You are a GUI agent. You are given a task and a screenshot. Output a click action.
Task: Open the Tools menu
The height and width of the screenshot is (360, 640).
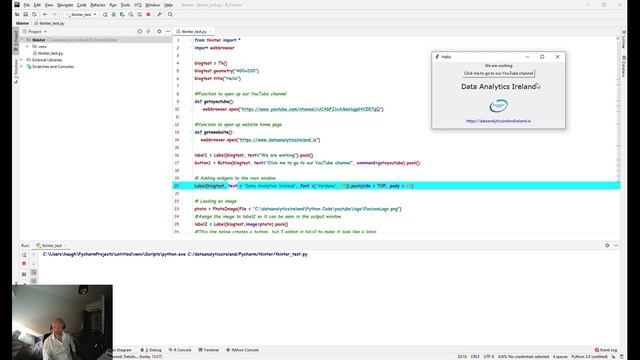pyautogui.click(x=125, y=5)
